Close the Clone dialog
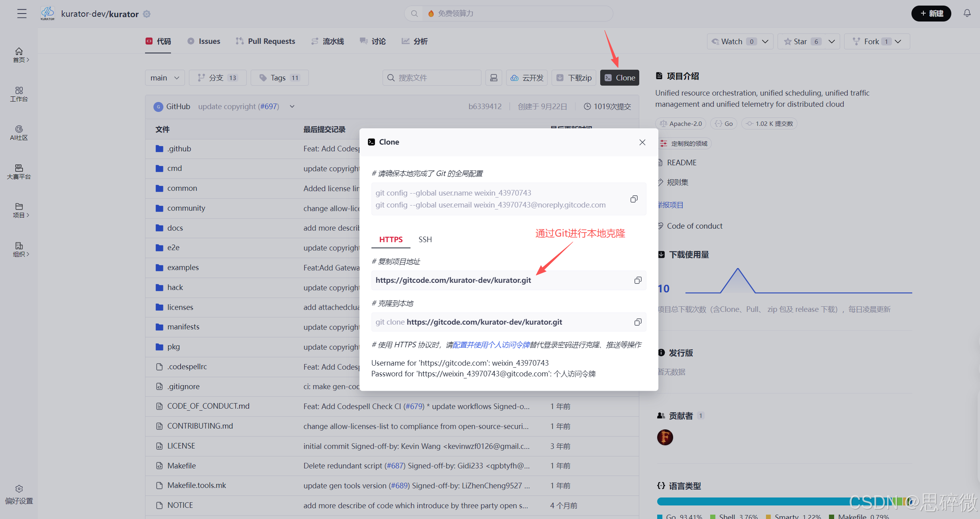 (642, 142)
